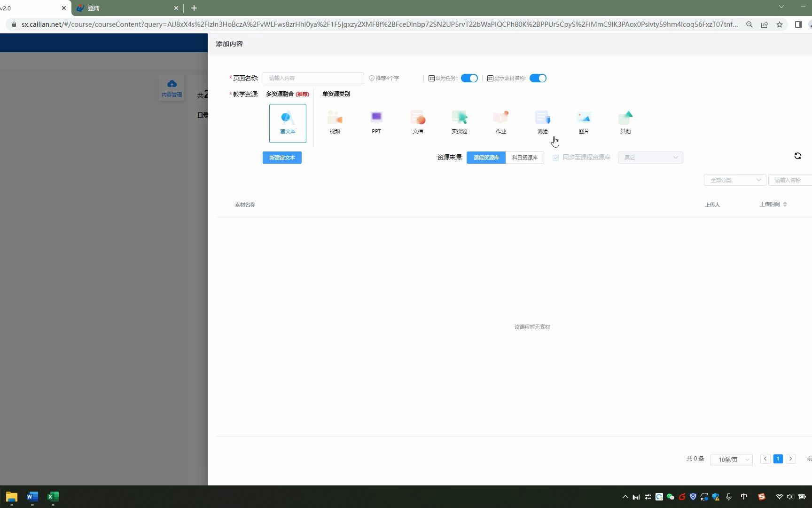Open new browser tab
This screenshot has width=812, height=508.
pos(194,8)
